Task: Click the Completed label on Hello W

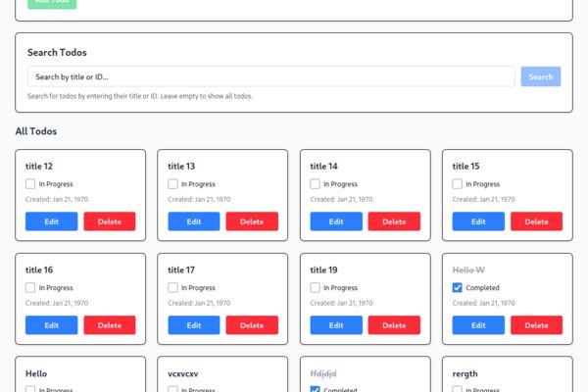Action: click(x=482, y=288)
